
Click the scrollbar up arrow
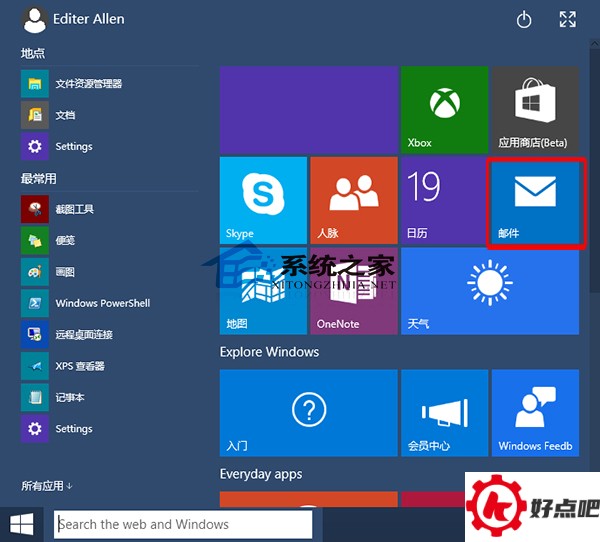595,43
